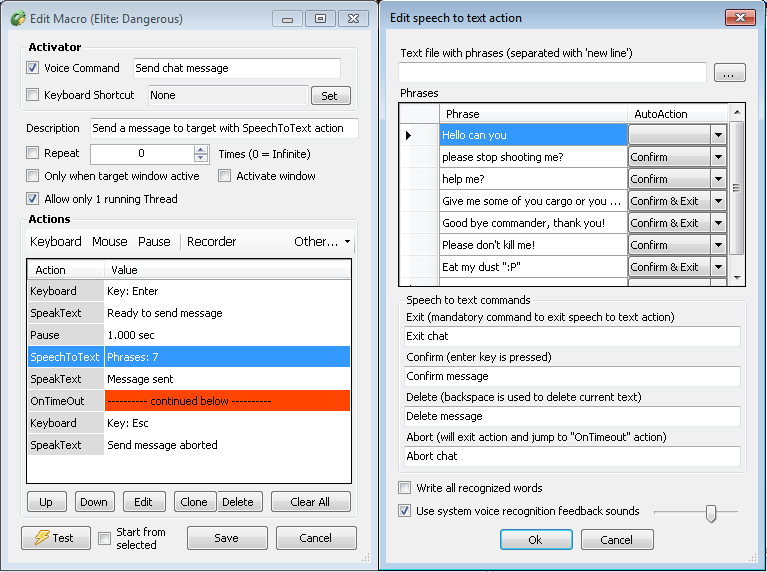Expand the 'Other...' actions dropdown
767x572 pixels.
click(x=322, y=241)
